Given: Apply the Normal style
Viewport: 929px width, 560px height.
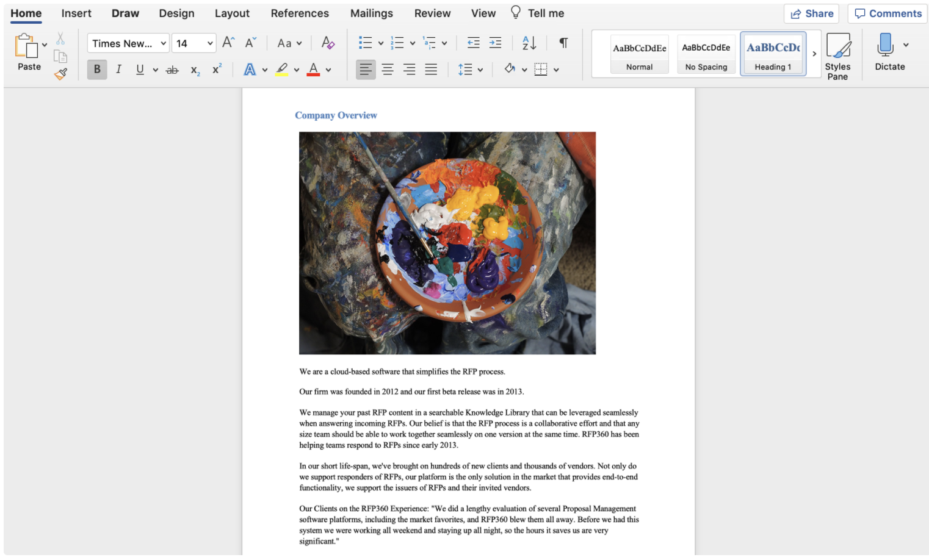Looking at the screenshot, I should point(640,54).
